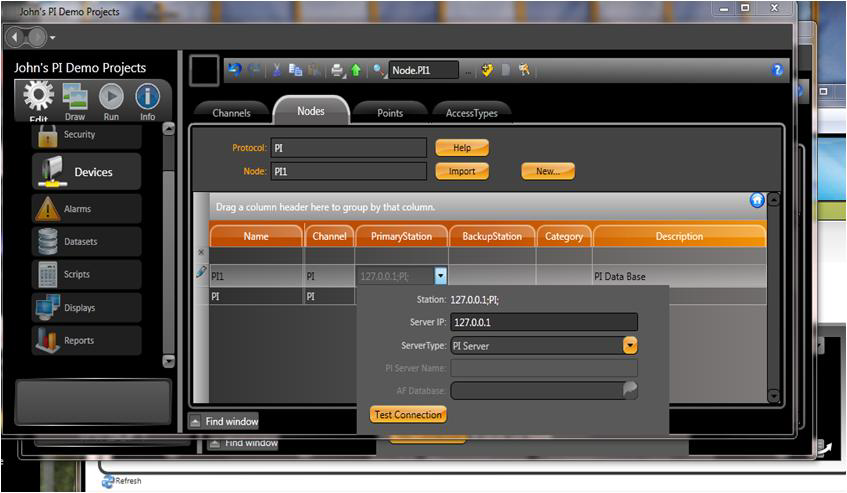Click the New... button
847x493 pixels.
[x=547, y=171]
